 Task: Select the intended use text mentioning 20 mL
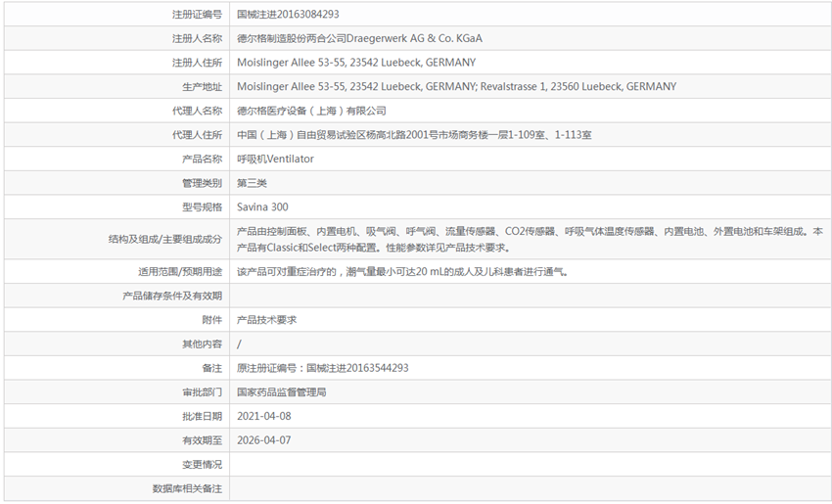402,272
